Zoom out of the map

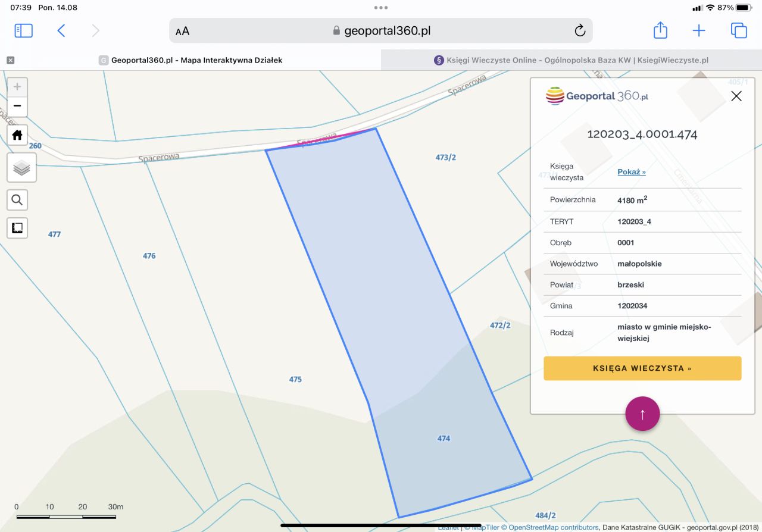click(x=17, y=107)
